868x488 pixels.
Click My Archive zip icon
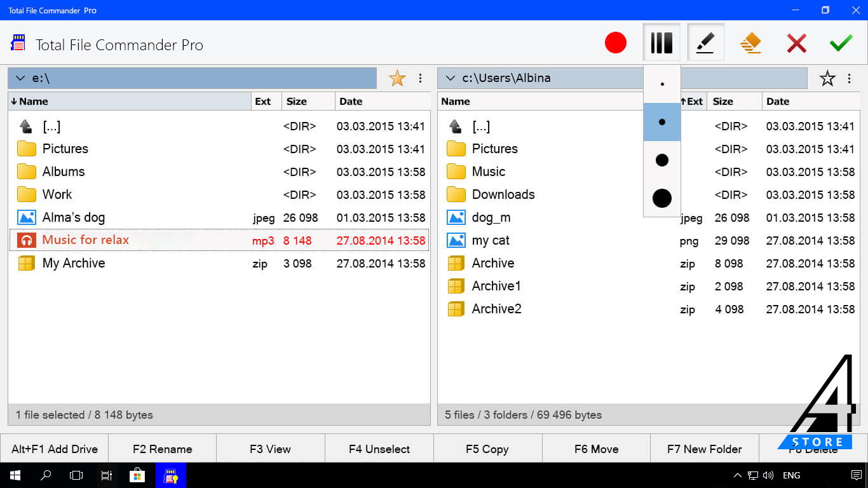26,263
